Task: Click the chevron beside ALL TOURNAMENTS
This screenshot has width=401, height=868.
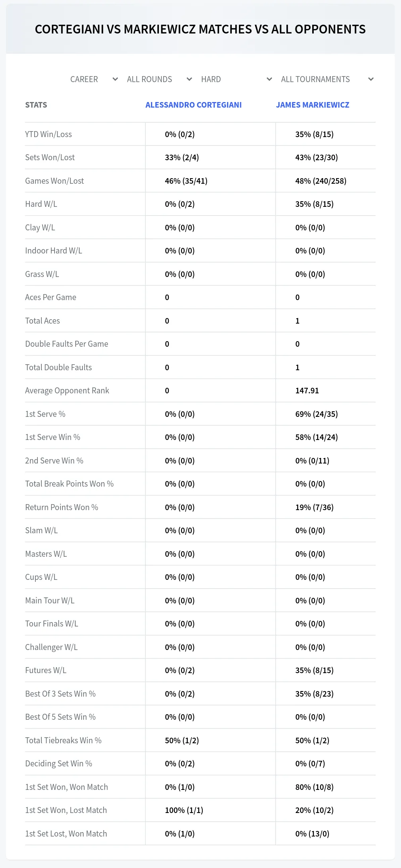Action: pyautogui.click(x=371, y=79)
